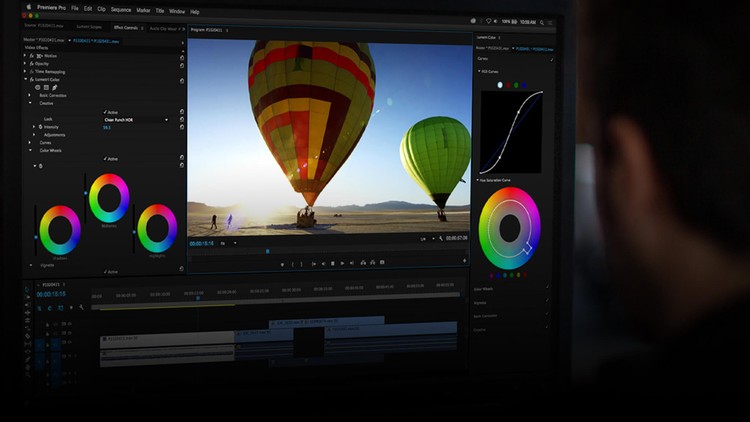Open the Look dropdown showing Clean Punch HDR
Viewport: 750px width, 422px height.
click(x=136, y=119)
